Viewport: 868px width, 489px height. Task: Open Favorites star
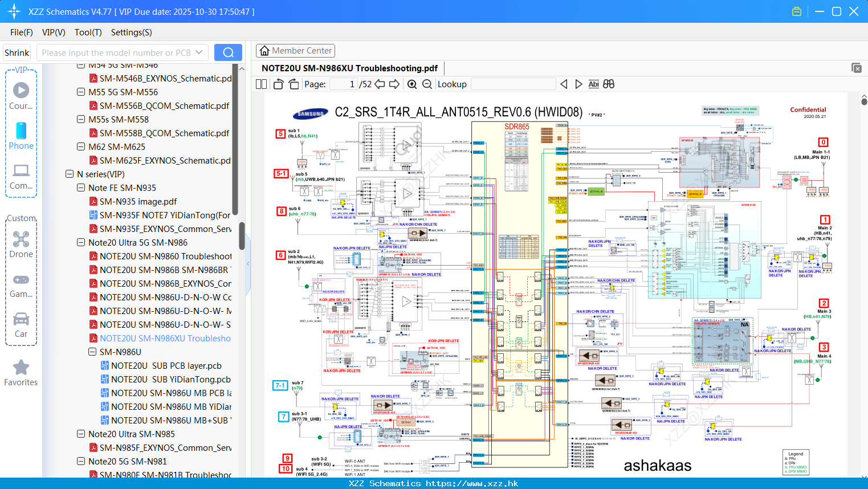pyautogui.click(x=21, y=373)
